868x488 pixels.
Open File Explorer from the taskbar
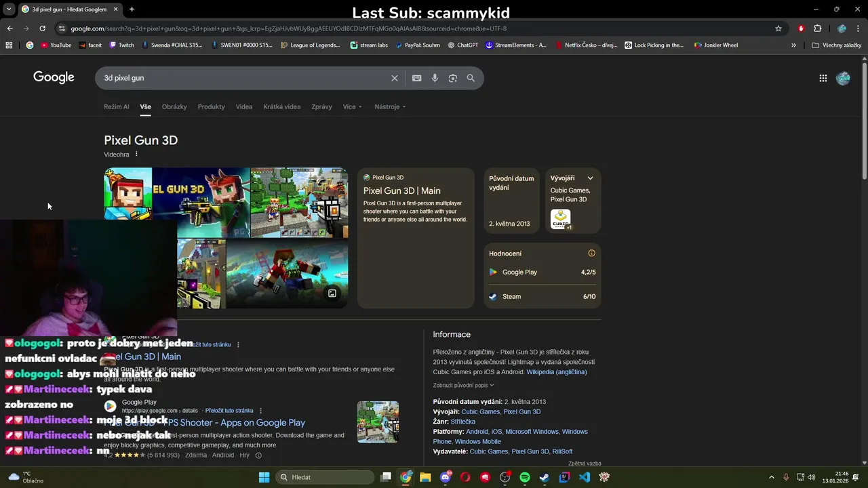tap(425, 477)
